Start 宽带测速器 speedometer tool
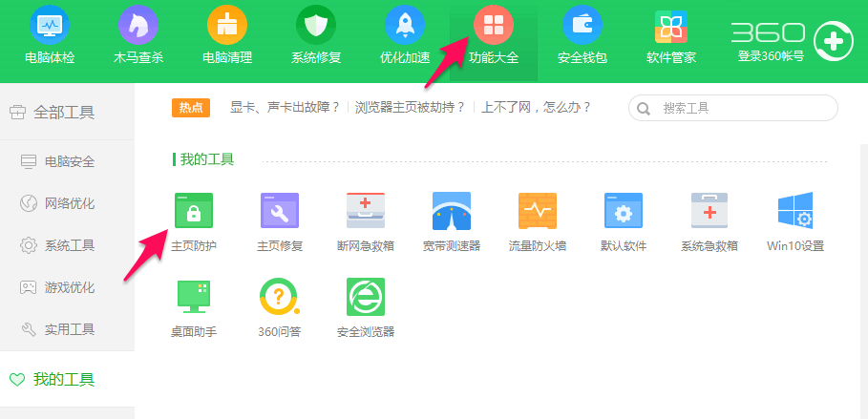Viewport: 868px width, 419px height. (451, 211)
